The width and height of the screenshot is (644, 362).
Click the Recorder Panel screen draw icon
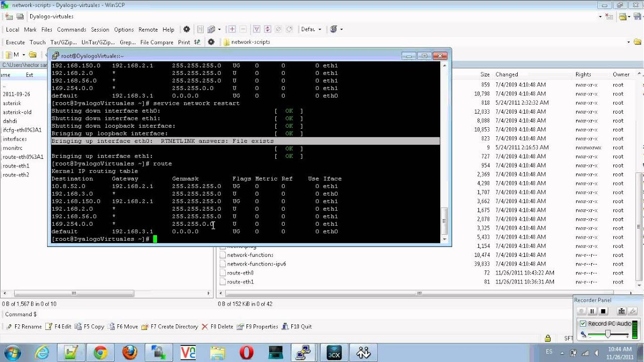(x=621, y=311)
